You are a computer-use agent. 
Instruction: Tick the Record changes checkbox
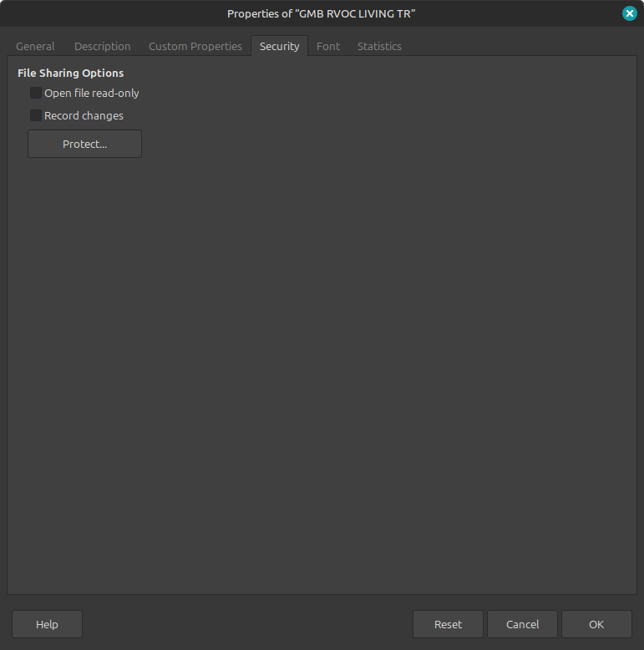tap(36, 115)
